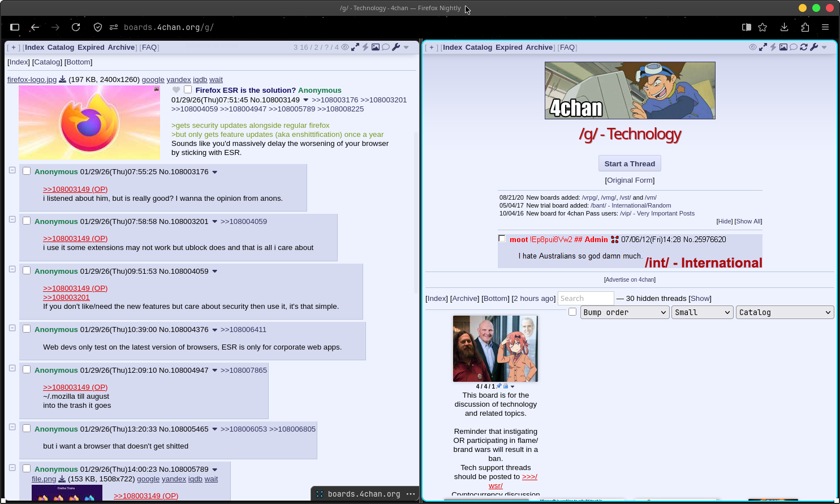Tick the checkbox on OP post 108003149
The height and width of the screenshot is (504, 840).
[x=188, y=89]
